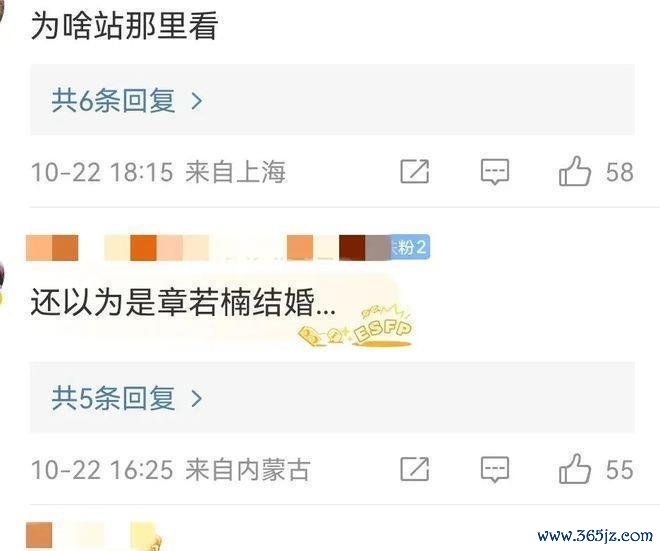Share the 16:25 Inner Mongolia comment
The image size is (660, 551).
[415, 468]
